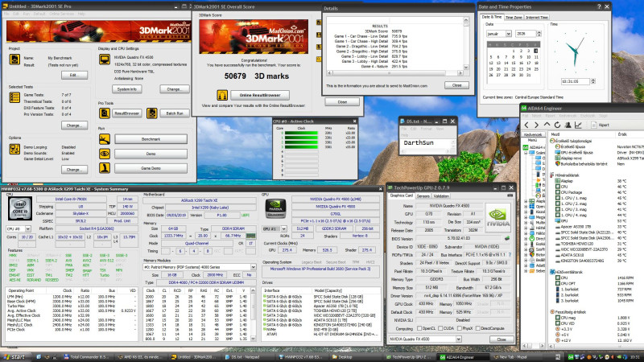Switch to the Time Zone tab
The height and width of the screenshot is (362, 644).
pyautogui.click(x=515, y=17)
